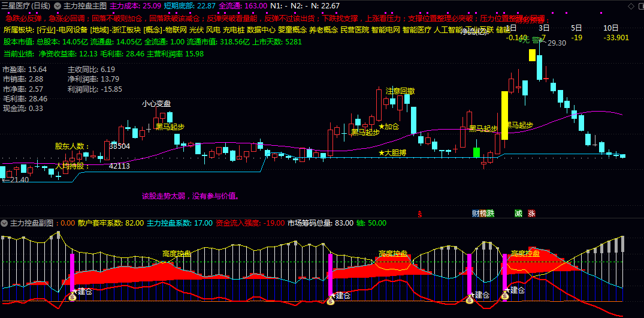Click the 净资收益率: 12.13 value

(x=68, y=54)
